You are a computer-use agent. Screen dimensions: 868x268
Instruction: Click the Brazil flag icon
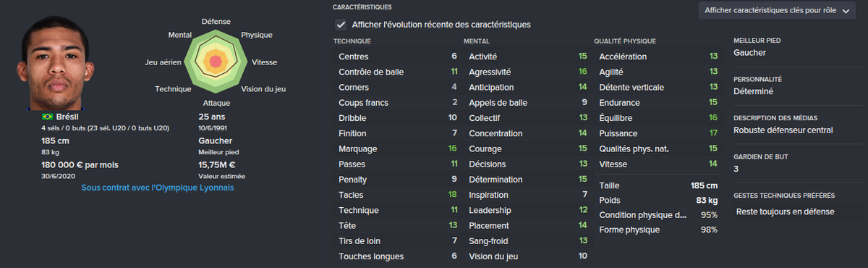(48, 117)
